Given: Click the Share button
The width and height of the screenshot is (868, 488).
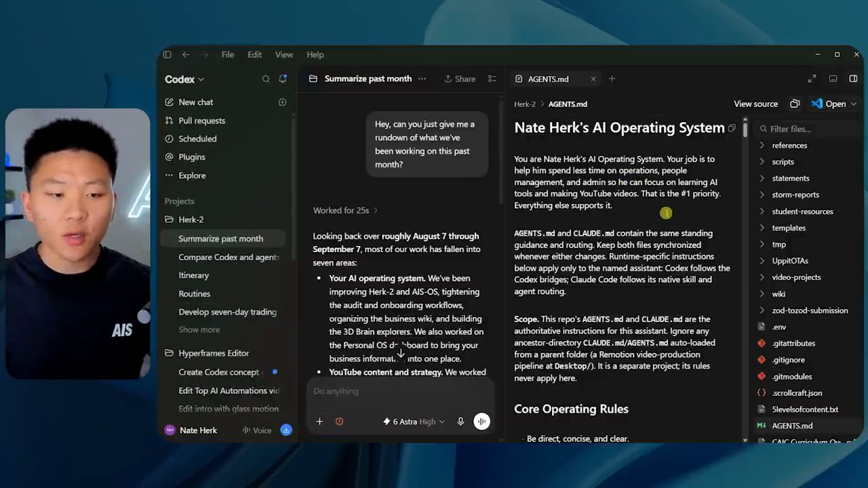Looking at the screenshot, I should point(460,79).
